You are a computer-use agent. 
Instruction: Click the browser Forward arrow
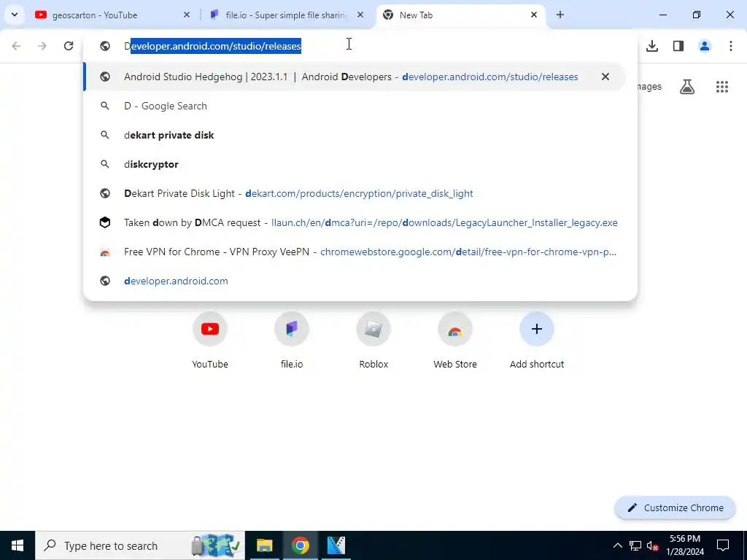click(42, 46)
